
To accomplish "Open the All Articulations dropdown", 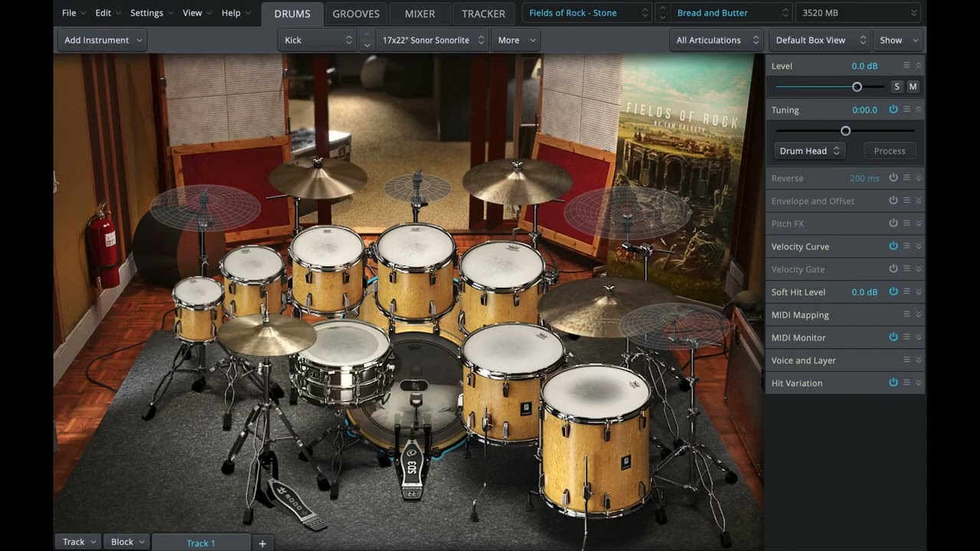I will (x=717, y=40).
